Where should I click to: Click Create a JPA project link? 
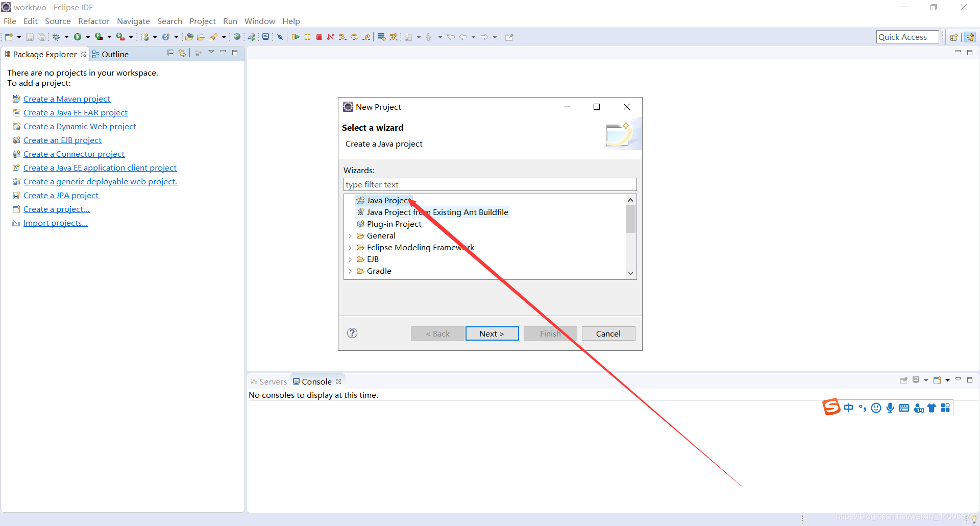(61, 195)
